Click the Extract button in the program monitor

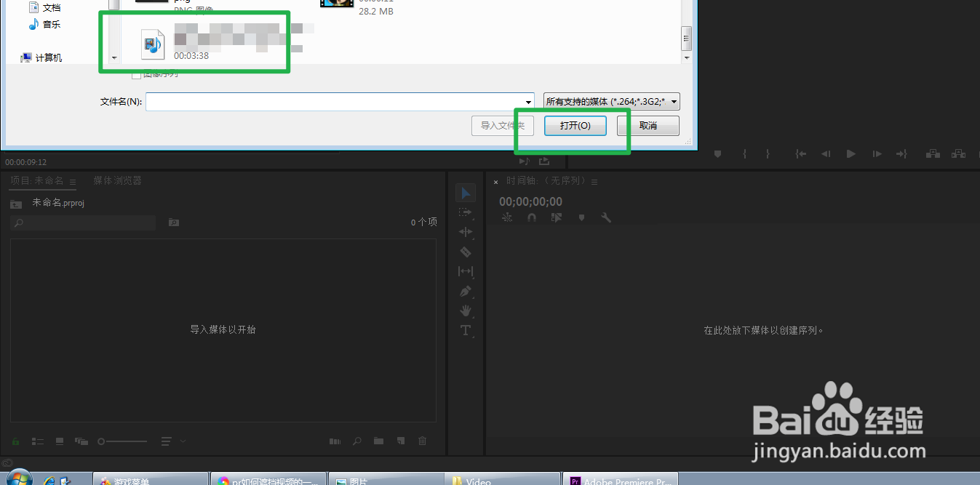[958, 154]
